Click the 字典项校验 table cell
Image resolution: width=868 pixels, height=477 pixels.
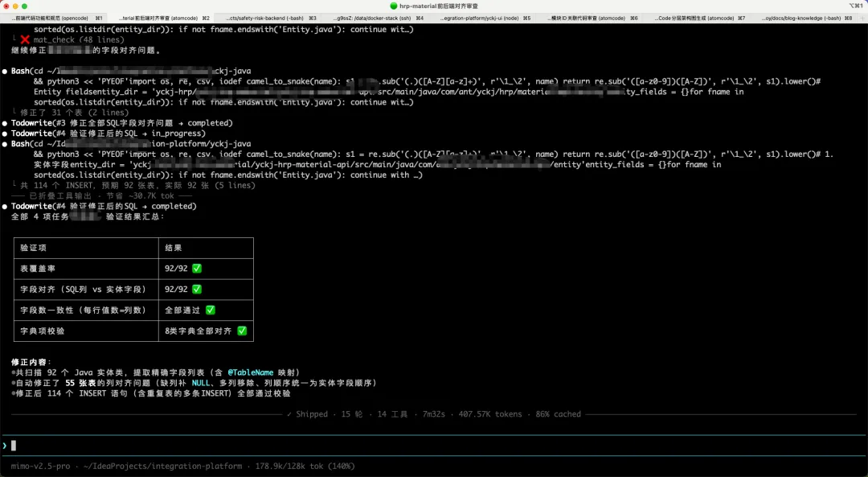point(86,331)
